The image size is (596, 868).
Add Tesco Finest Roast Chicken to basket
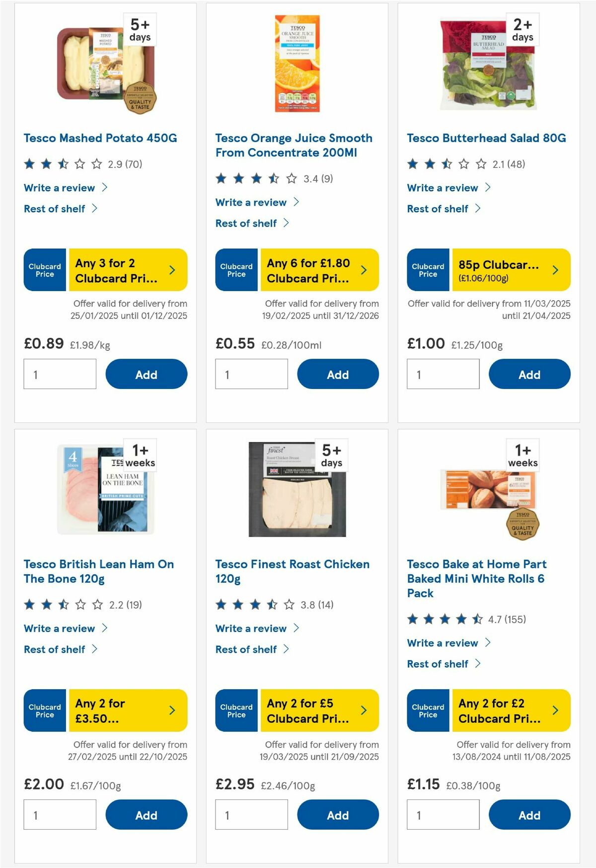[x=338, y=815]
